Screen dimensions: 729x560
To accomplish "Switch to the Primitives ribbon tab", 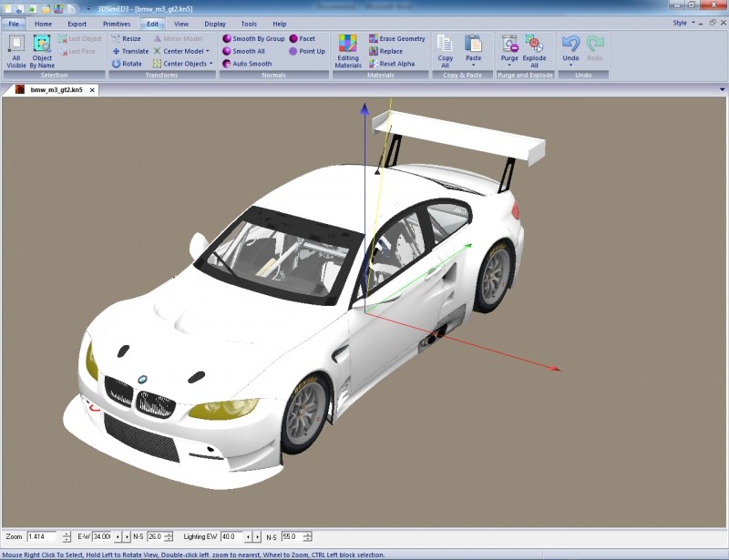I will 116,24.
